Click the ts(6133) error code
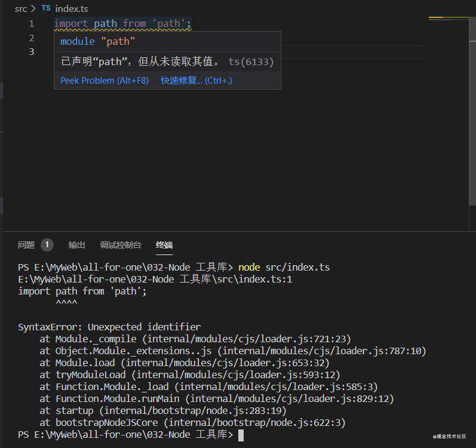The width and height of the screenshot is (476, 448). (251, 62)
